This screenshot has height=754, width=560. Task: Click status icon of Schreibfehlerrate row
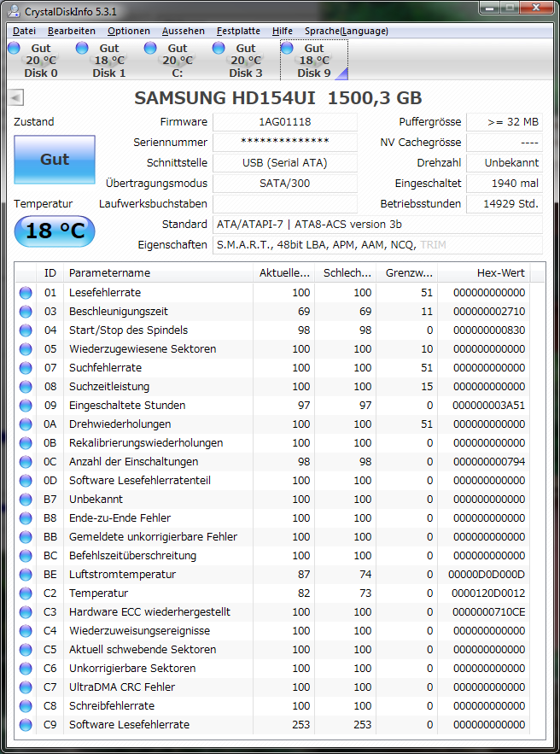(x=26, y=705)
